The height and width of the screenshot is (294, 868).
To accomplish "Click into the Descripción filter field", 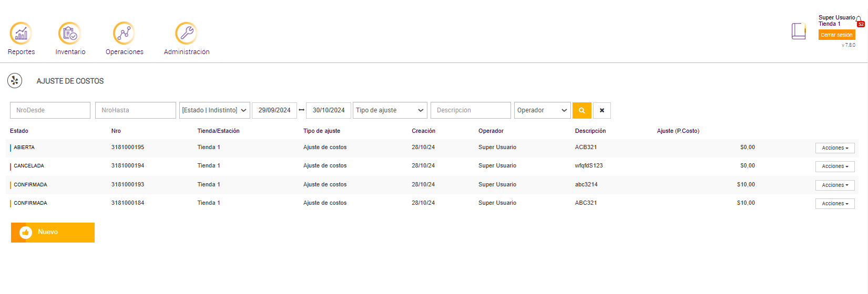I will click(471, 110).
